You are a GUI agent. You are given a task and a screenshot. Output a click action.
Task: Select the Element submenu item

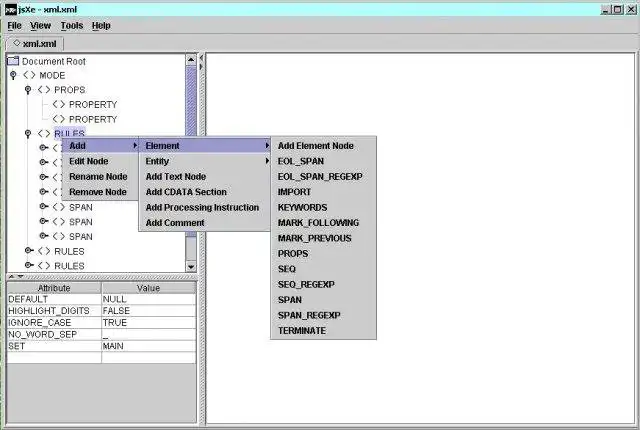pos(204,146)
